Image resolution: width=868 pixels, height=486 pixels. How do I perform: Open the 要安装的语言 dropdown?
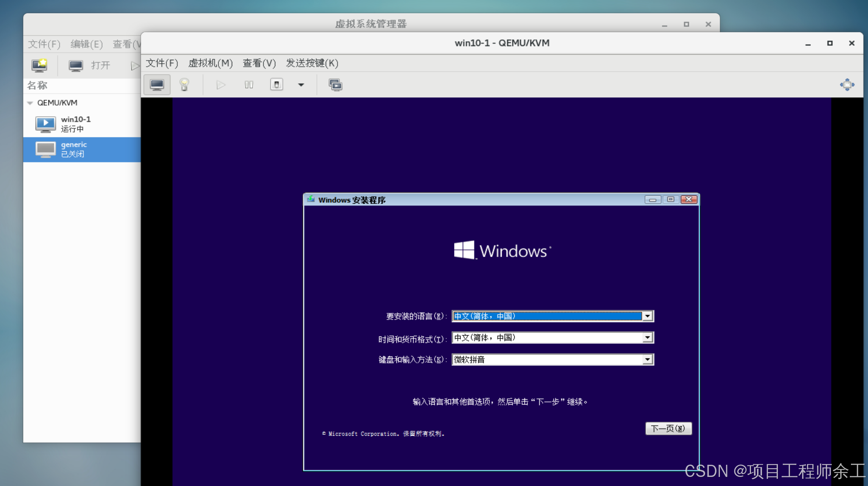(647, 316)
